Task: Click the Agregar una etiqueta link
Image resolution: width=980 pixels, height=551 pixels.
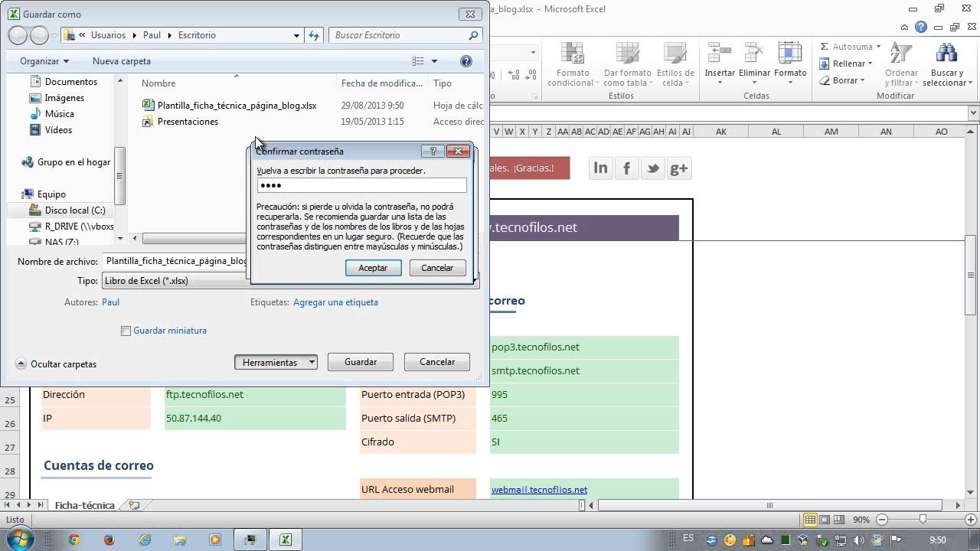Action: click(335, 302)
